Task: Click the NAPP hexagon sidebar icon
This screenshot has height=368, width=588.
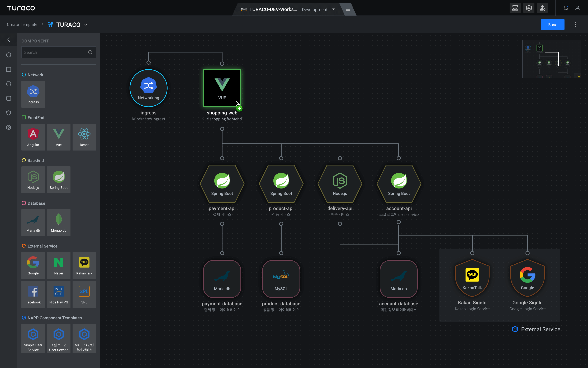Action: tap(8, 127)
